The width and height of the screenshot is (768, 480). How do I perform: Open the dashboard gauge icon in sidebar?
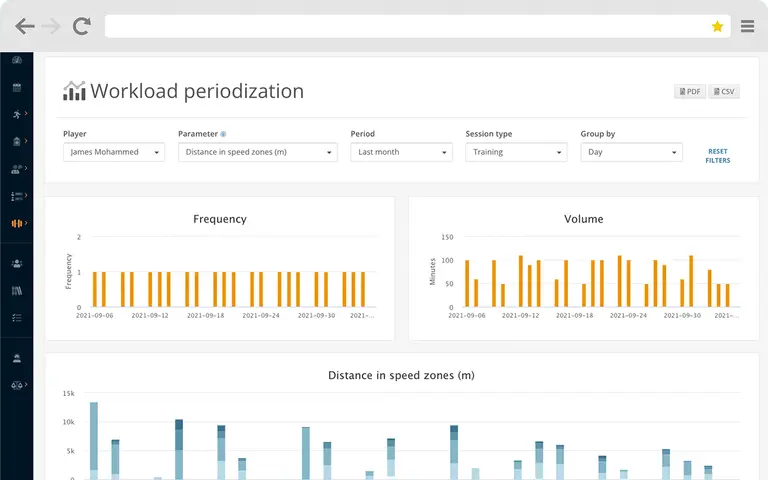17,60
